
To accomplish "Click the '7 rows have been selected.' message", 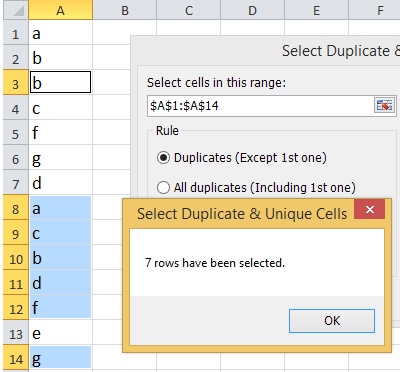I will [215, 263].
